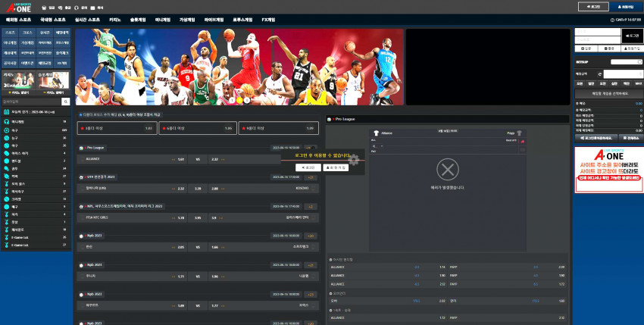Open the 쪽지 message envelope icon
644x325 pixels.
[93, 8]
